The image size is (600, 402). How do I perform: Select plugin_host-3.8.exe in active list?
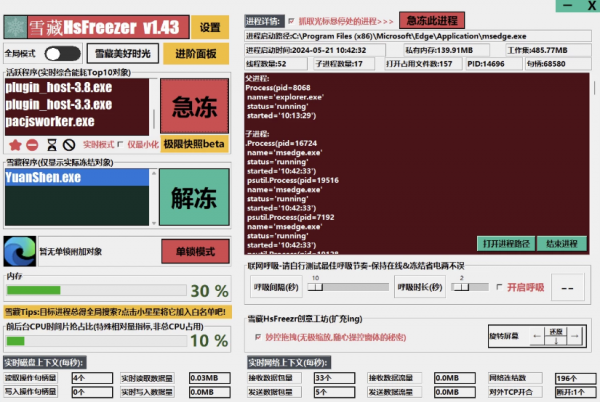77,87
